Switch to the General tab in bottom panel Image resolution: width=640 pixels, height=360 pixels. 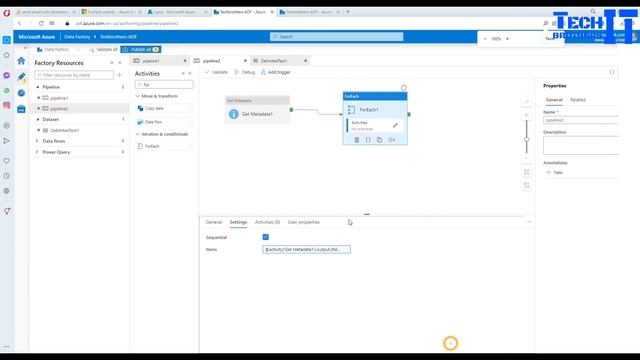(x=213, y=222)
